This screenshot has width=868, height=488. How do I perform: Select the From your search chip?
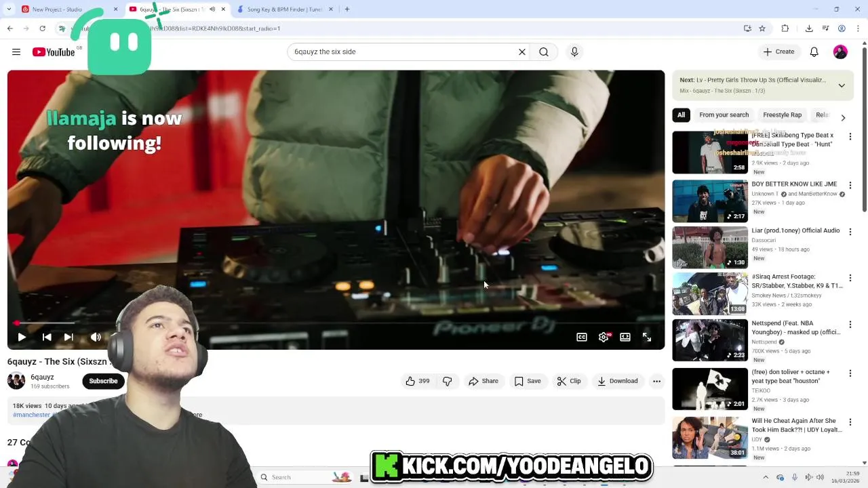click(x=724, y=115)
